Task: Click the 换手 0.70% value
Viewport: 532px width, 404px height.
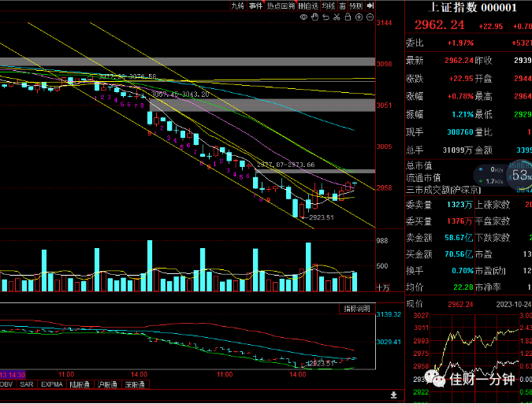Action: click(x=463, y=271)
